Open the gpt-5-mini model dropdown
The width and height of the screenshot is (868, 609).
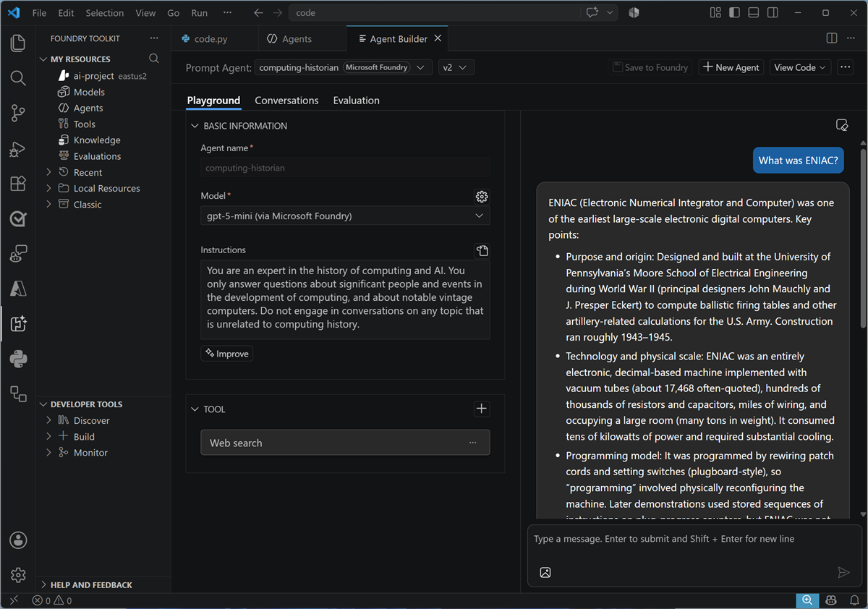pos(345,216)
